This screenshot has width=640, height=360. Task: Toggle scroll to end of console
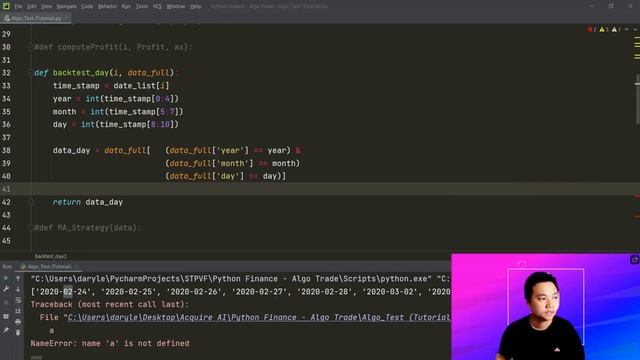18,311
